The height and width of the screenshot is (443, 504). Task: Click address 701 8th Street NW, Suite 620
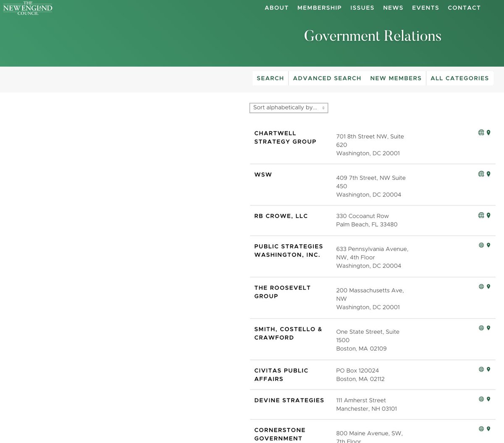click(x=370, y=141)
